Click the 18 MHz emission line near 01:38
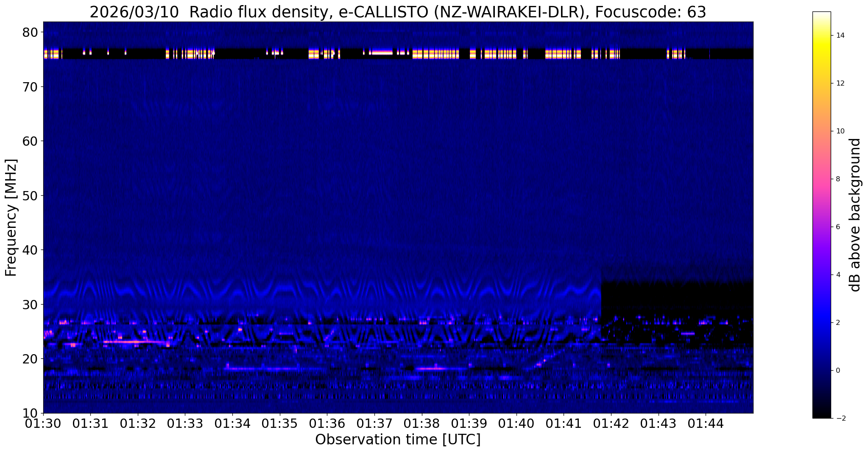Viewport: 868px width, 452px height. [x=432, y=369]
